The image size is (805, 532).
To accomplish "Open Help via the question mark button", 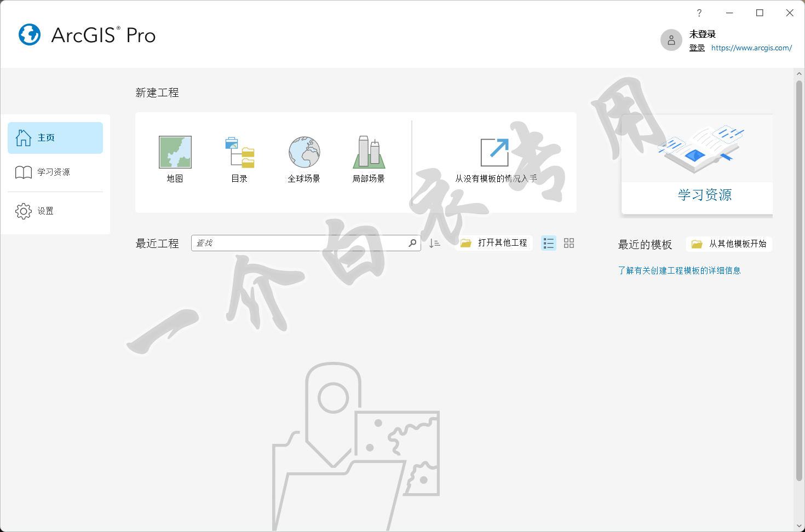I will tap(699, 13).
